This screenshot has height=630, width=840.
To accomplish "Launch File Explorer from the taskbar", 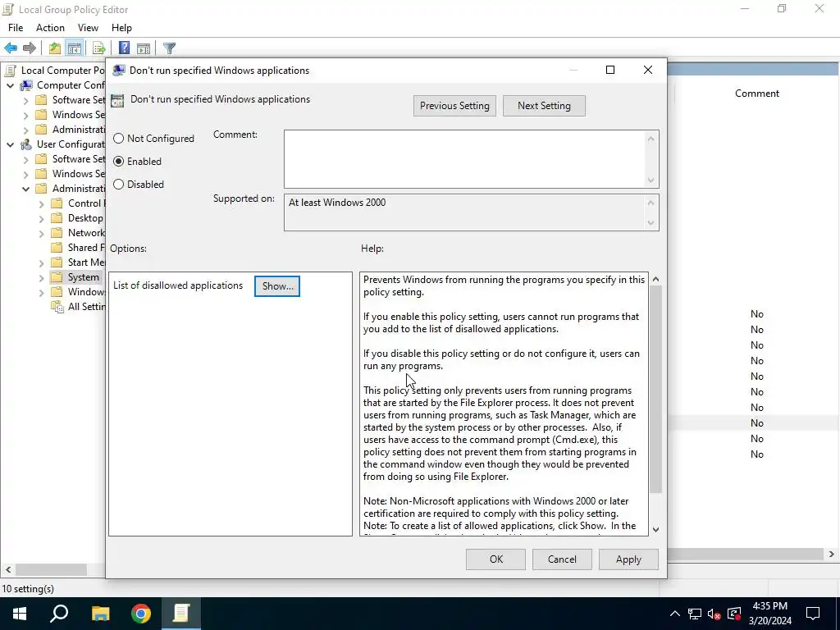I will pos(100,614).
